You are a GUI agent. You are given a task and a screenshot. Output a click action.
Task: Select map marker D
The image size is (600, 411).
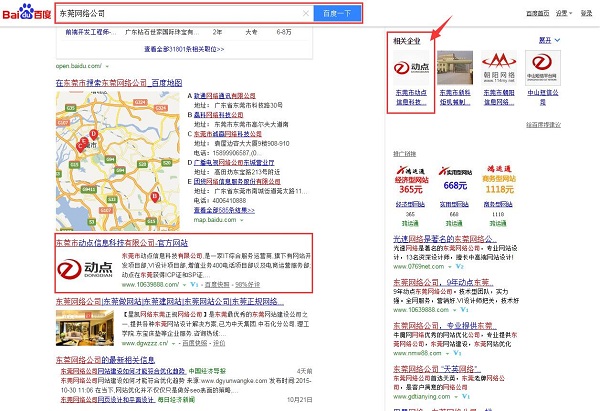pyautogui.click(x=93, y=134)
